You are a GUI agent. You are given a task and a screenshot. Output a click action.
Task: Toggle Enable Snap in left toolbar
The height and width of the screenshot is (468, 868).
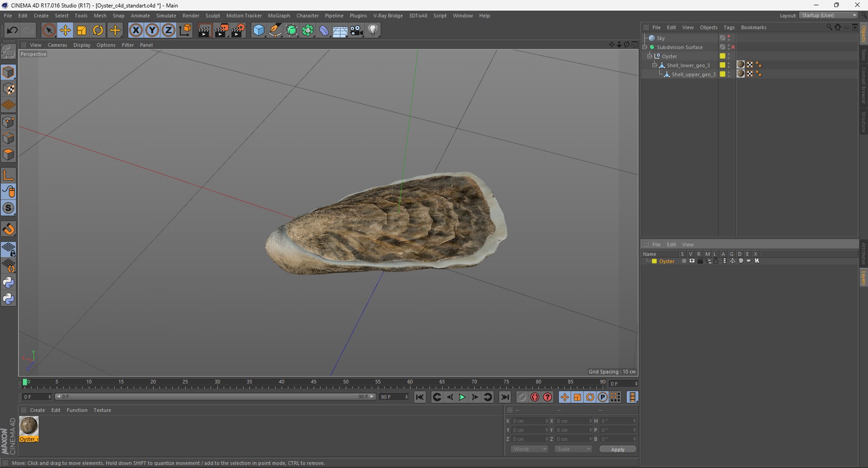click(8, 229)
